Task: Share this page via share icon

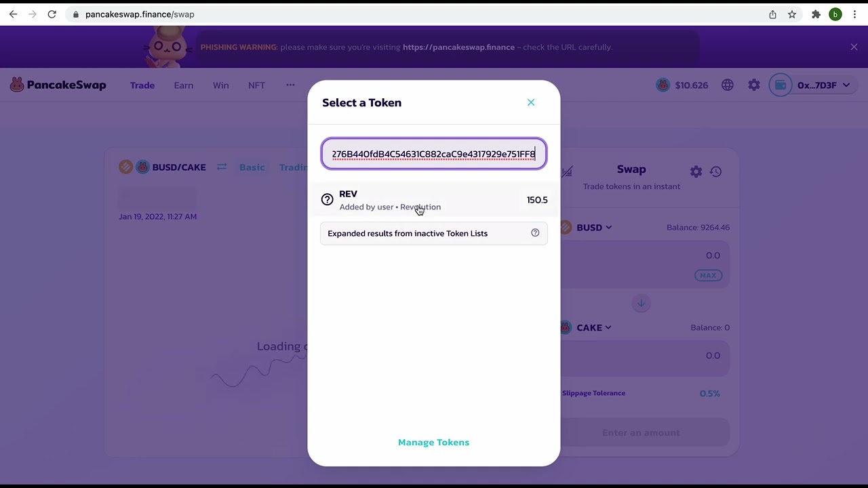Action: pyautogui.click(x=772, y=14)
